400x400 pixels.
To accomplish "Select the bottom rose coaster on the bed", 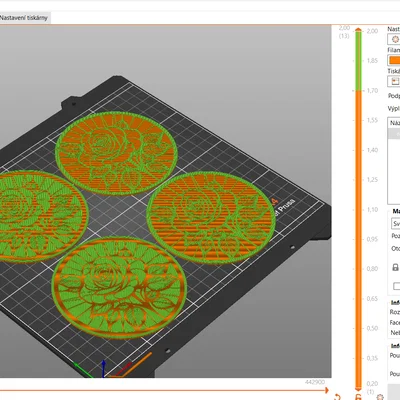I will (x=119, y=287).
